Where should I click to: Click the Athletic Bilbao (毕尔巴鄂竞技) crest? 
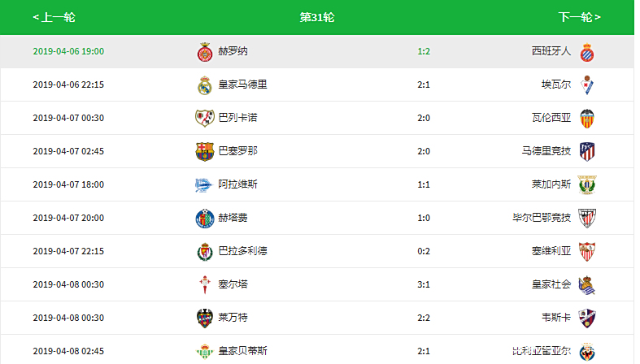click(x=586, y=218)
